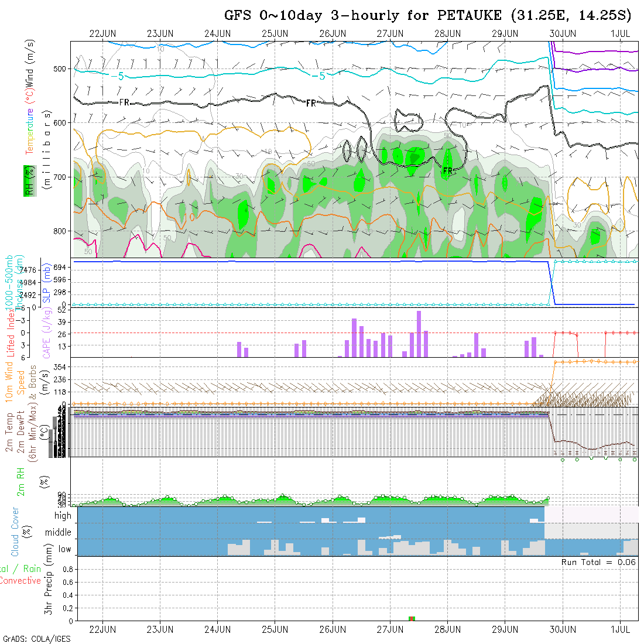Click the blue Cloud Cover axis title

[15, 532]
